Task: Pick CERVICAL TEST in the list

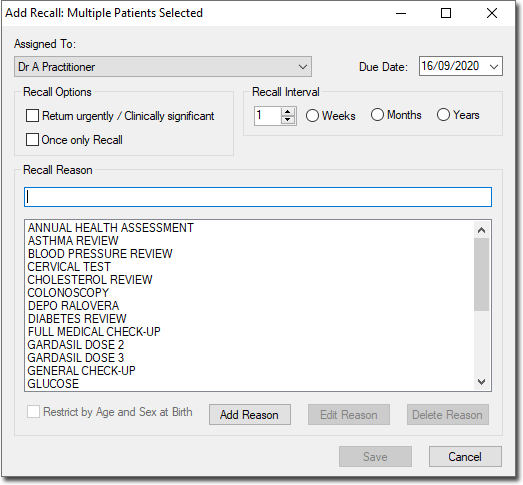Action: [x=69, y=267]
